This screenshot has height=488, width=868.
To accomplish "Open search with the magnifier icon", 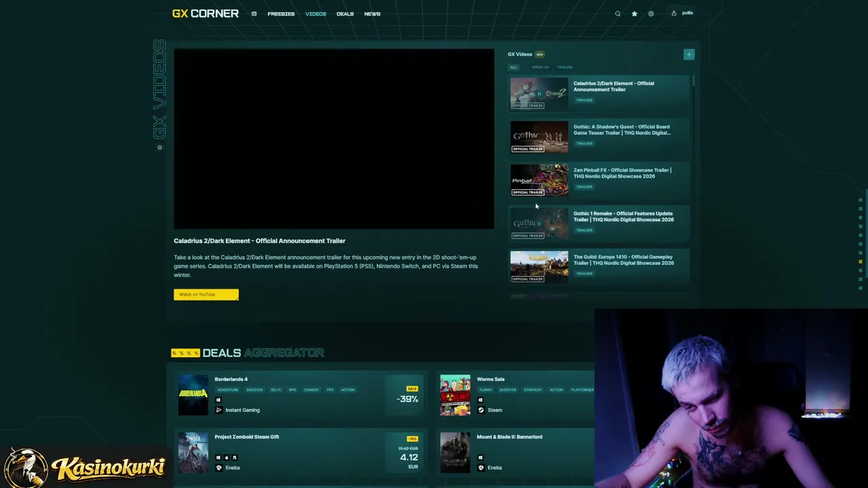I will click(618, 14).
